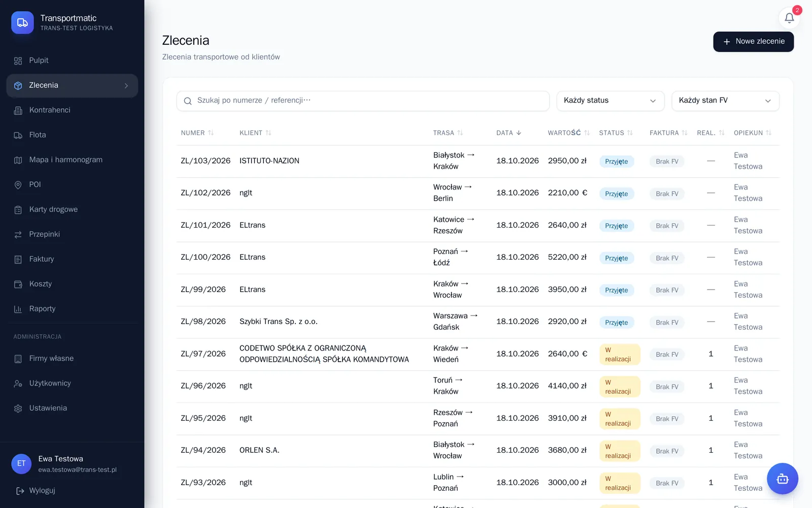Sort by the OPIEKUN column header
The width and height of the screenshot is (812, 508).
753,133
